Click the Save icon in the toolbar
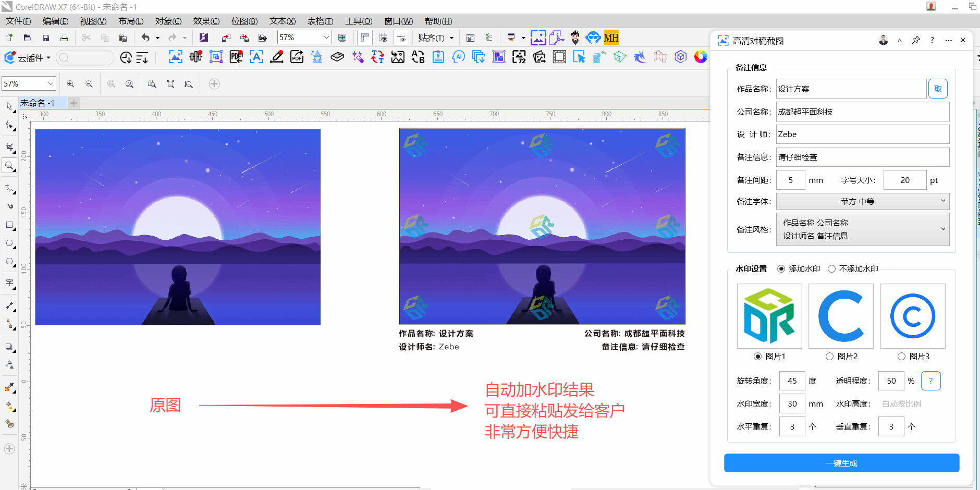 coord(46,38)
